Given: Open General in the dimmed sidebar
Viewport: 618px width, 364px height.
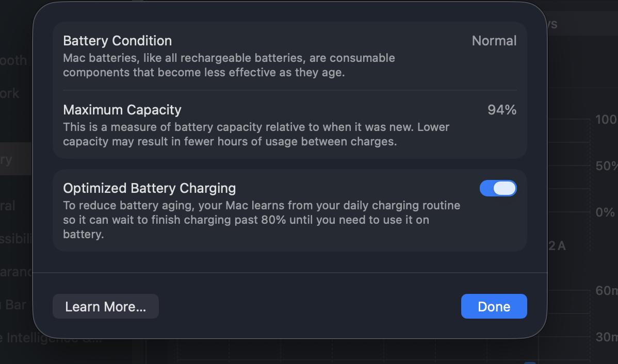Looking at the screenshot, I should click(x=9, y=206).
